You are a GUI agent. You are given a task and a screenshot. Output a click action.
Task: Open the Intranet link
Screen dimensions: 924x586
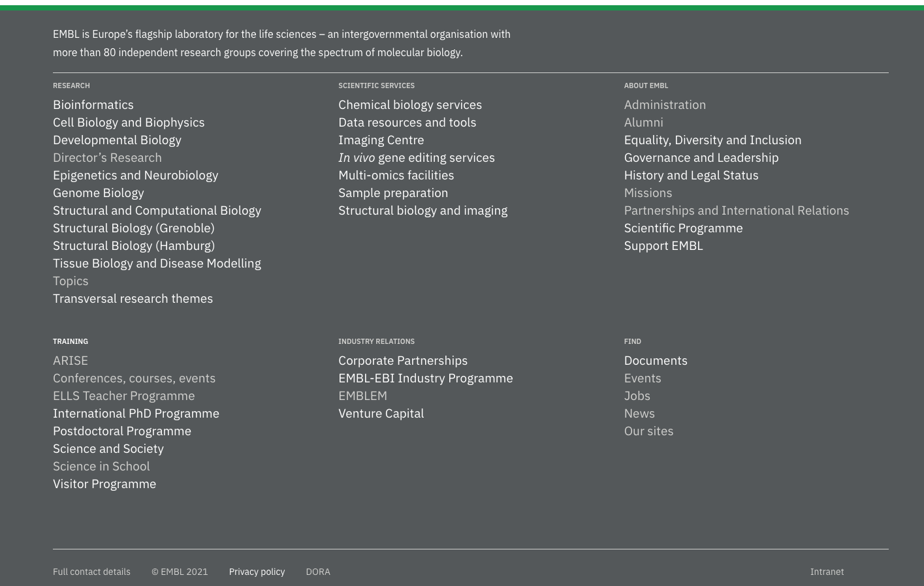[x=827, y=572]
